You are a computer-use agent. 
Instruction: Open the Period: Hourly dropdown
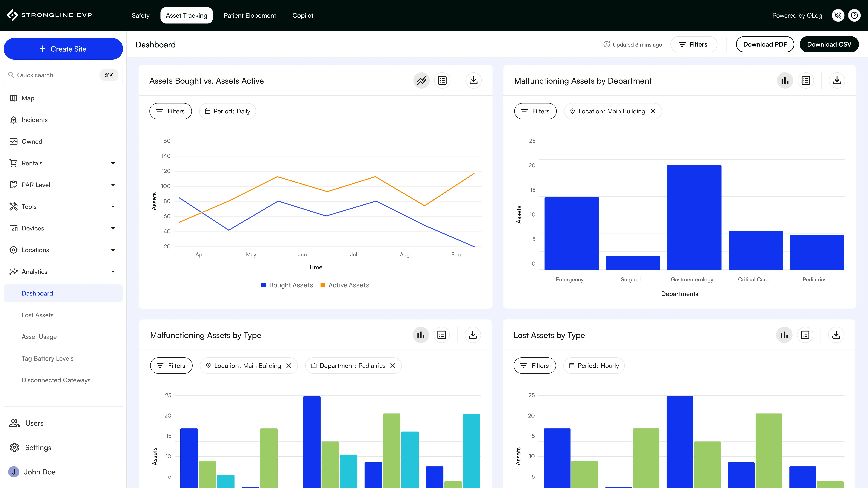(x=594, y=366)
